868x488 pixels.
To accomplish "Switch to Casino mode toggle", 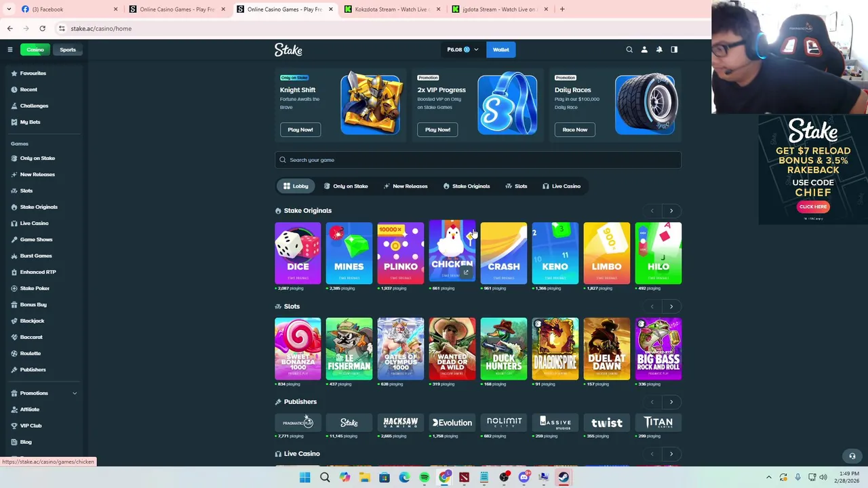I will [35, 49].
